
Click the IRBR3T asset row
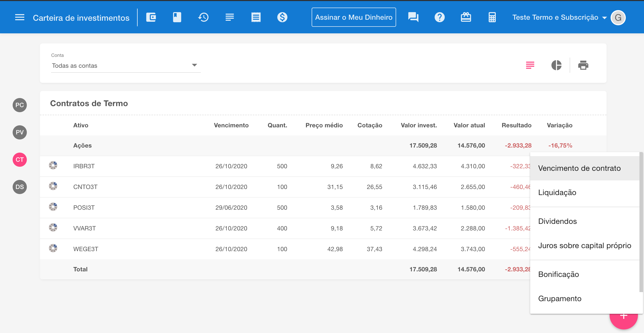pos(84,166)
